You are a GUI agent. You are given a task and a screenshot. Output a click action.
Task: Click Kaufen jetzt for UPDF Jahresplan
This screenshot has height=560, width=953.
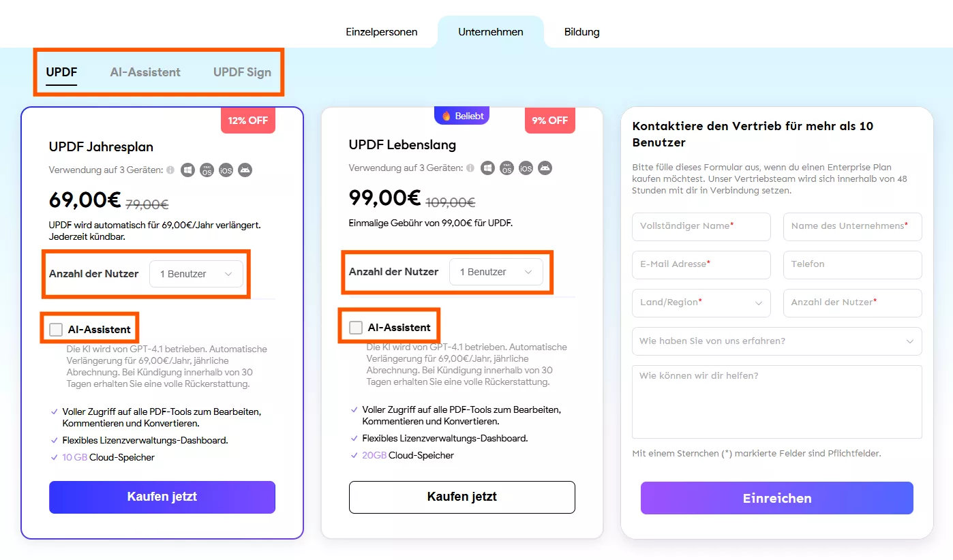click(162, 497)
